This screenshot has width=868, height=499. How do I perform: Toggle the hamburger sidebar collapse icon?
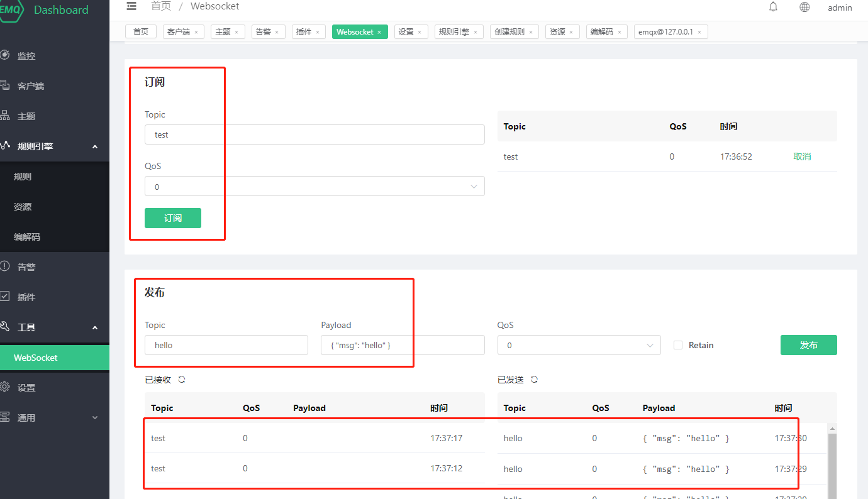[x=131, y=6]
